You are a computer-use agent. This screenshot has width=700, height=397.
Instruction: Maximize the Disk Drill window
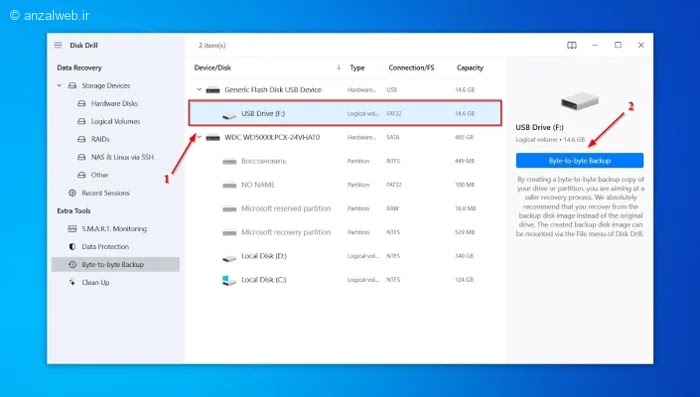(618, 45)
